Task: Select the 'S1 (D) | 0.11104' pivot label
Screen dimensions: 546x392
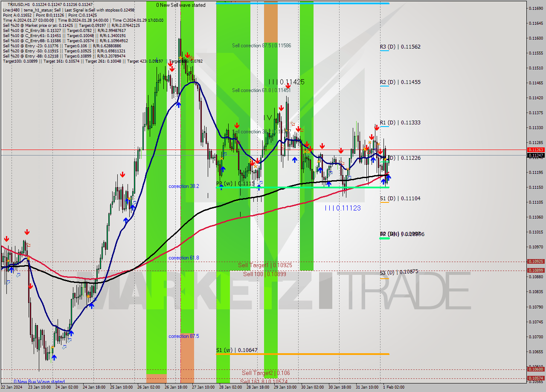Action: coord(400,199)
